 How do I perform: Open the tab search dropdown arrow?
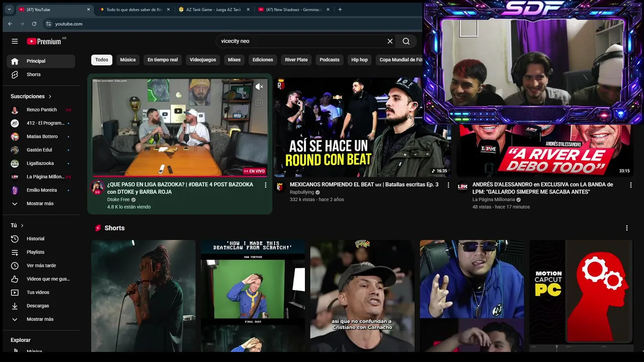tap(9, 9)
